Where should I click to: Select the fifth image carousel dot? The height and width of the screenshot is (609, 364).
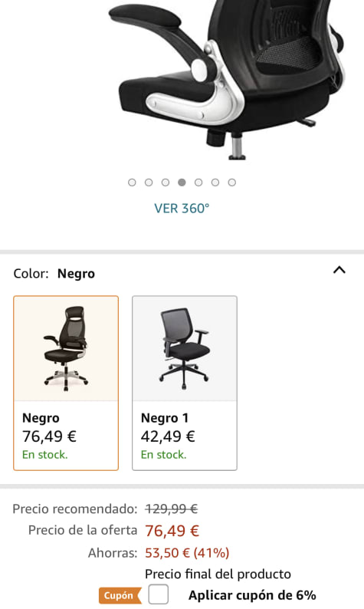198,182
